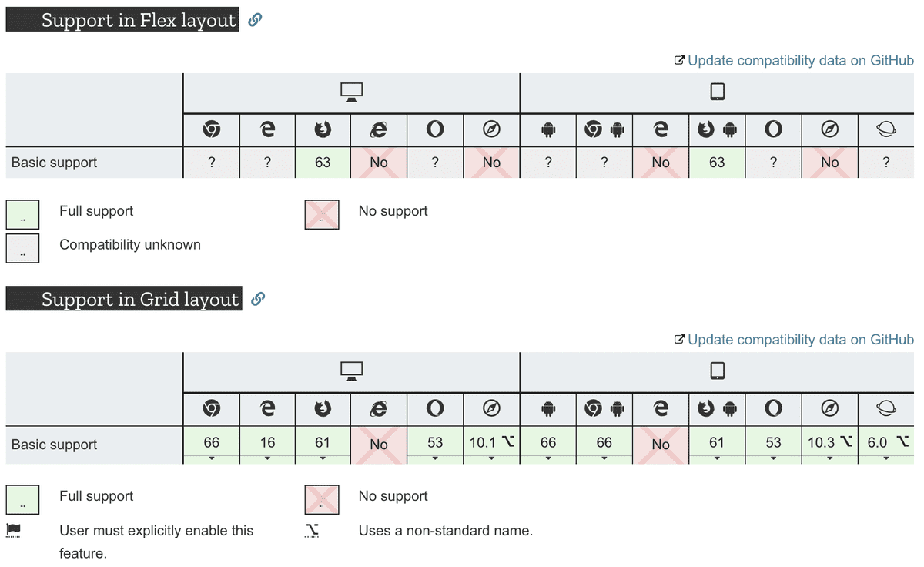This screenshot has height=567, width=924.
Task: Click the Internet Explorer icon in Grid layout table
Action: tap(378, 409)
